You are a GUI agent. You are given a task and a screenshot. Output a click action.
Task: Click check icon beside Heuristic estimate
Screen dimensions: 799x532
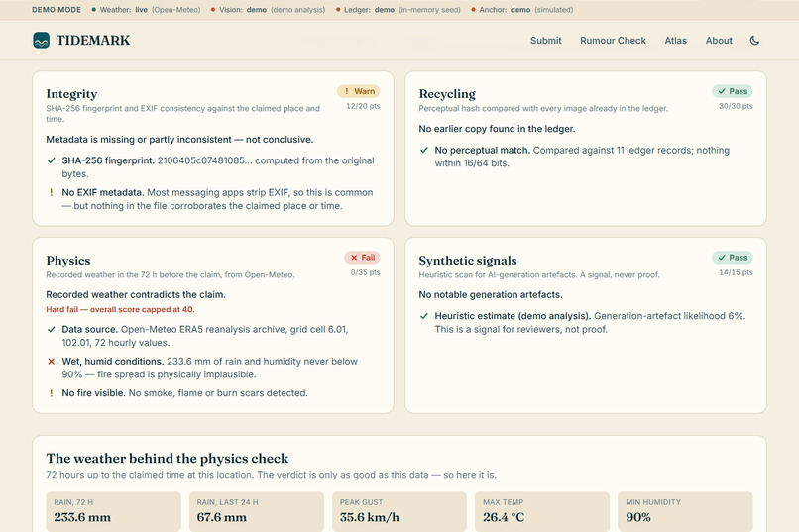(x=424, y=316)
